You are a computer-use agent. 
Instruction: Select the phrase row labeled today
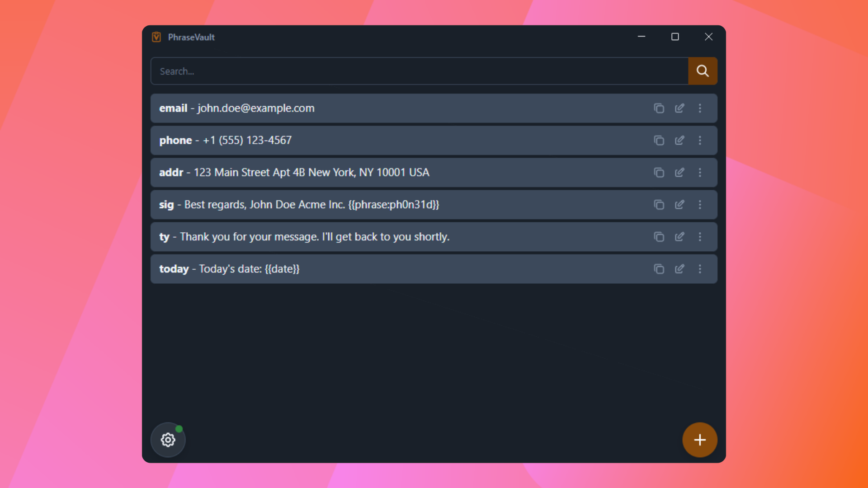coord(407,268)
